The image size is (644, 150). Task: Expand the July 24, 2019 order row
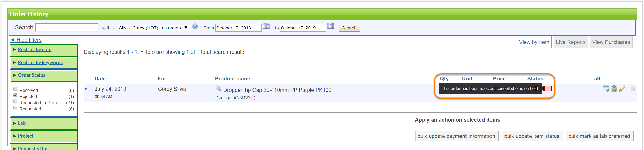point(86,89)
